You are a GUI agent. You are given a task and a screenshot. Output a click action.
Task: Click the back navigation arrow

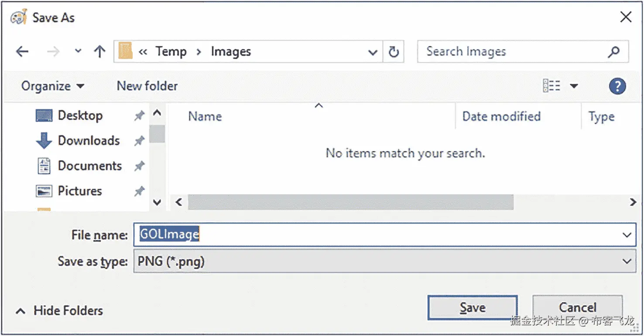[22, 51]
